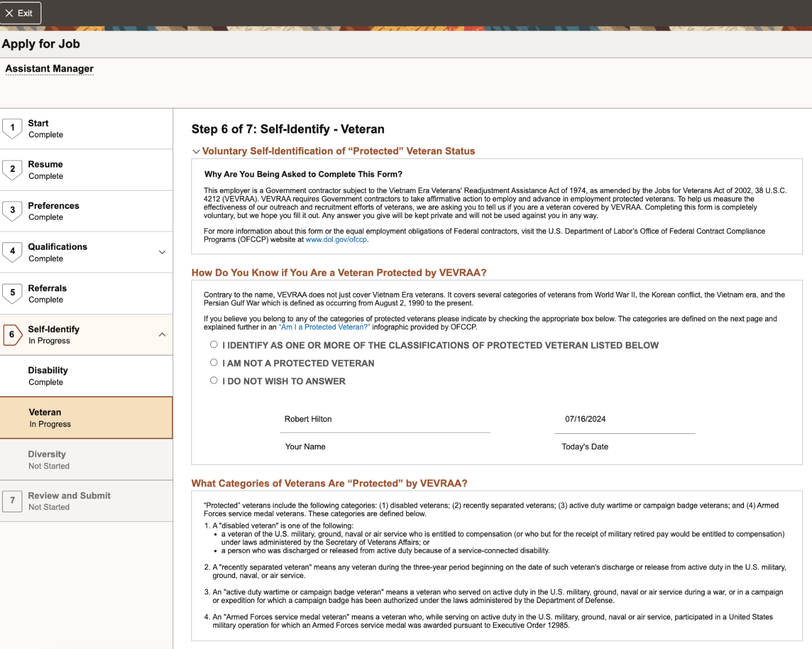Viewport: 812px width, 649px height.
Task: Click the 'Today's Date' label
Action: [x=585, y=447]
